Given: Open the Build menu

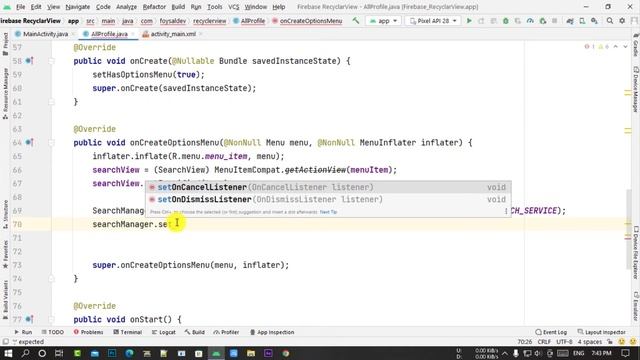Looking at the screenshot, I should (x=178, y=7).
